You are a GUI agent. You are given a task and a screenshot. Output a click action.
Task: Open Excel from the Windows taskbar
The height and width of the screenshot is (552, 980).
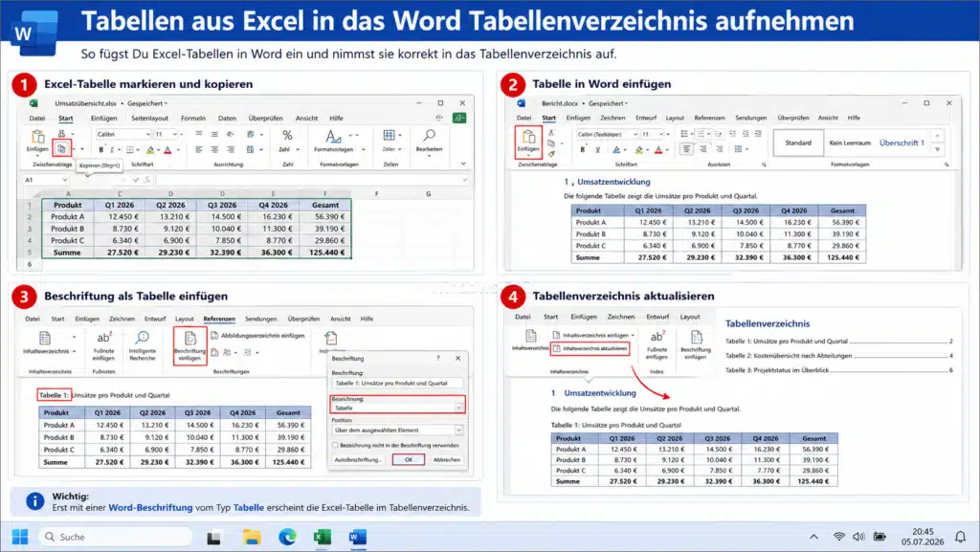(x=323, y=537)
